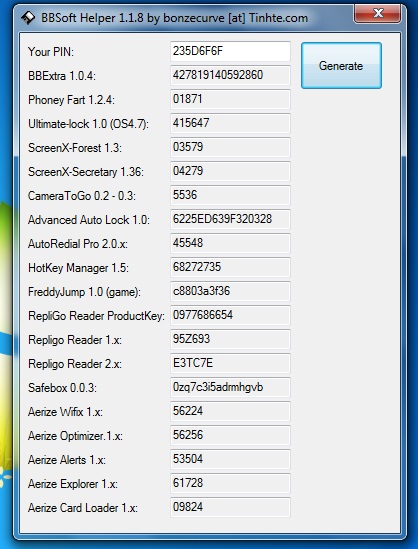Click the Generate button
The height and width of the screenshot is (549, 418).
coord(341,65)
